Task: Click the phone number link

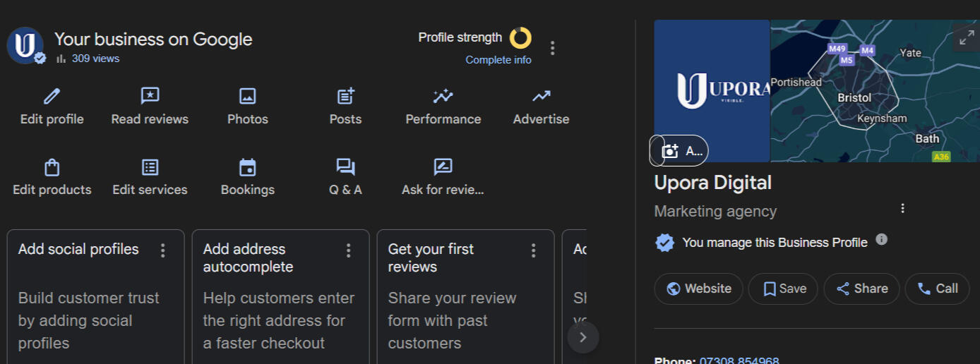Action: coord(739,360)
